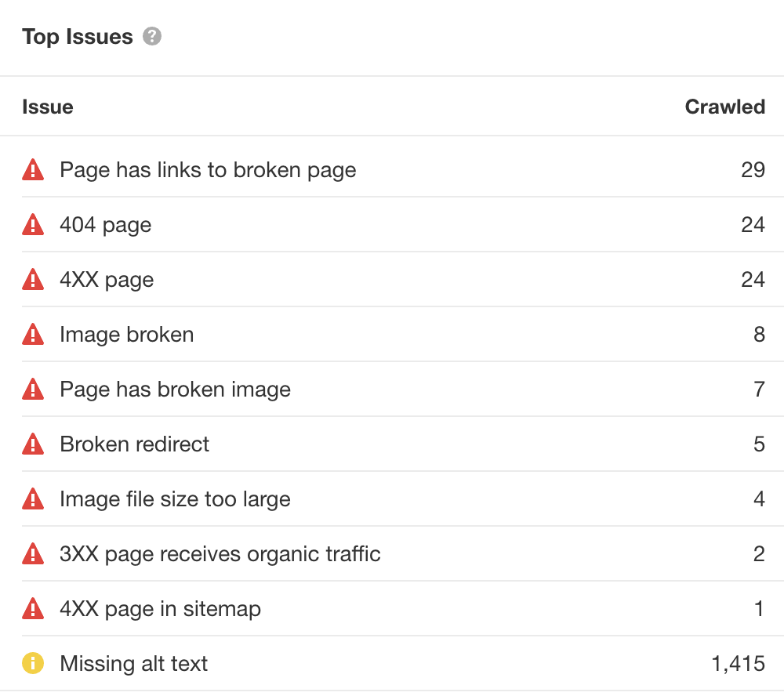Click the 1,415 crawled count for Missing alt text
784x696 pixels.
point(738,664)
